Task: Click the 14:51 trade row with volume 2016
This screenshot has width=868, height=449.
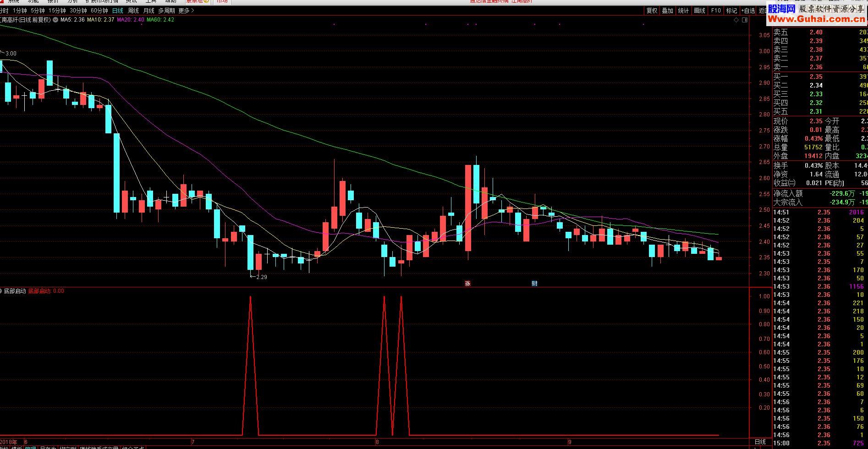Action: click(820, 212)
